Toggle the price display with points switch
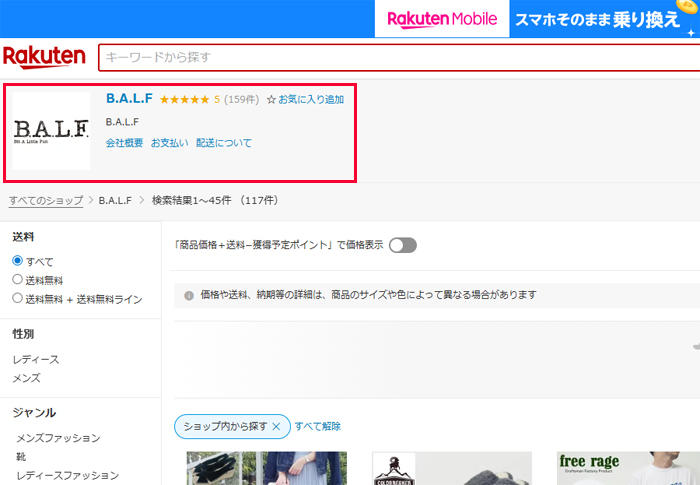Image resolution: width=700 pixels, height=485 pixels. (x=403, y=245)
